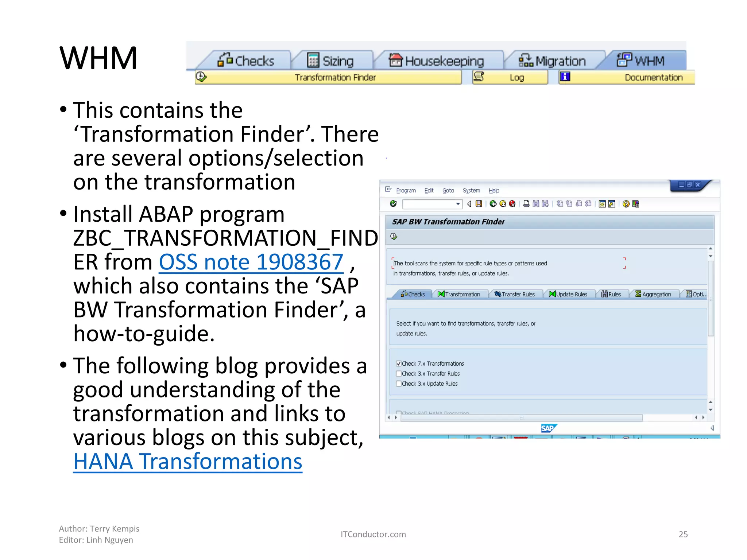The width and height of the screenshot is (747, 560).
Task: Click the red Cancel icon
Action: [x=512, y=204]
